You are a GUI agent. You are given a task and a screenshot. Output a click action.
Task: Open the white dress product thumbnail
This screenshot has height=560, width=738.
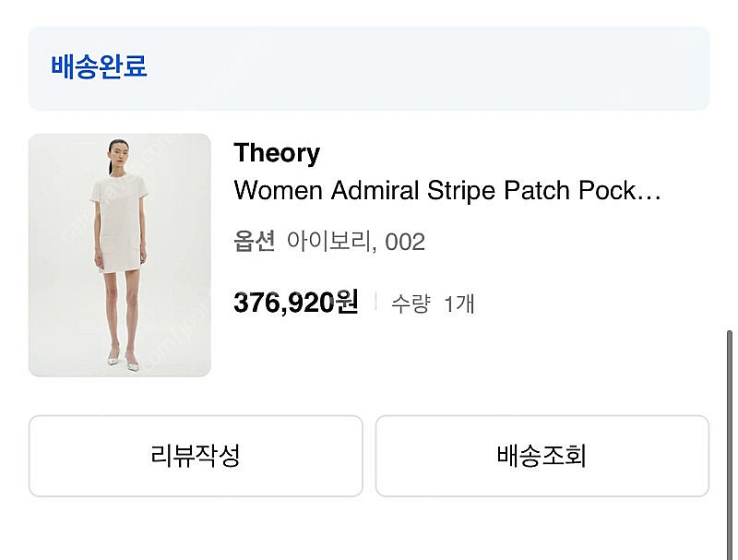coord(120,255)
